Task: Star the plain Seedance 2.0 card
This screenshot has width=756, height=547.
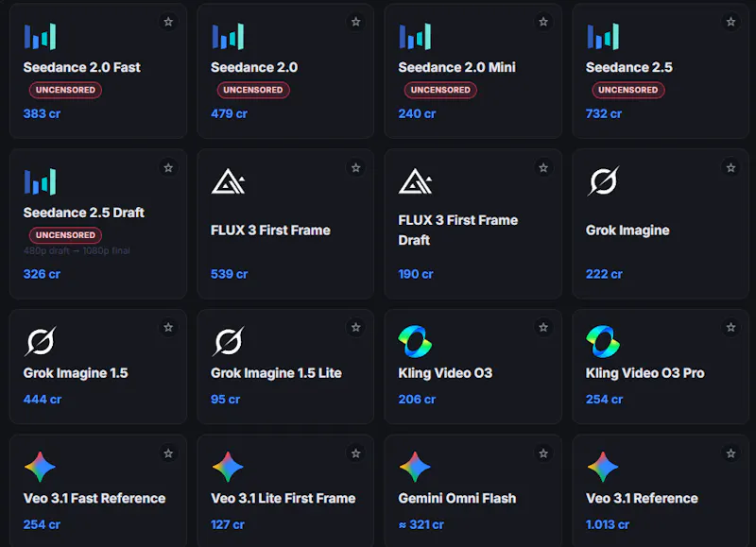Action: tap(356, 22)
